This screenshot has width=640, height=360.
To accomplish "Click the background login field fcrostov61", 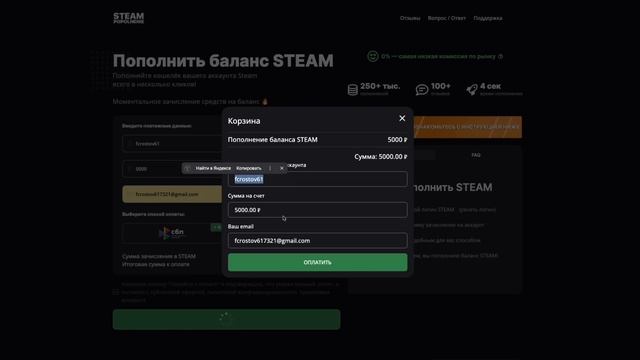I will (171, 144).
